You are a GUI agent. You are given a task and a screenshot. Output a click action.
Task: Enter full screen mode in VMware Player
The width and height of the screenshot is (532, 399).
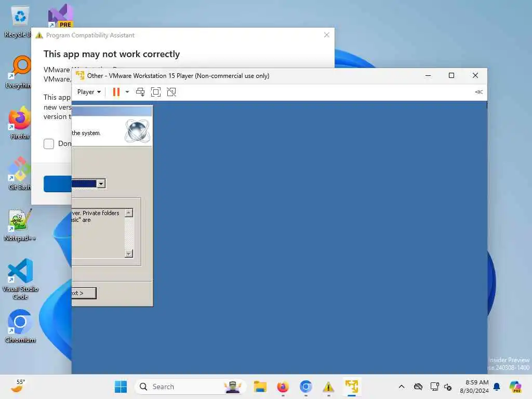(x=156, y=92)
